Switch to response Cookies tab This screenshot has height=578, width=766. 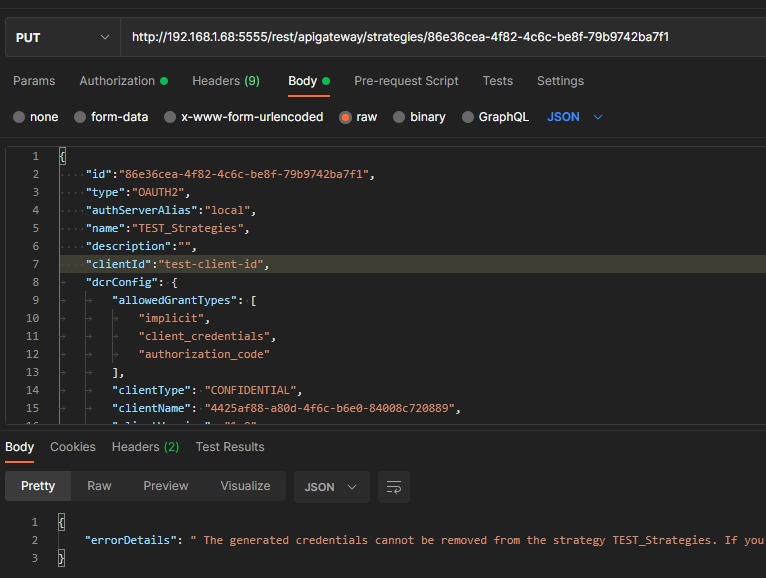point(73,447)
